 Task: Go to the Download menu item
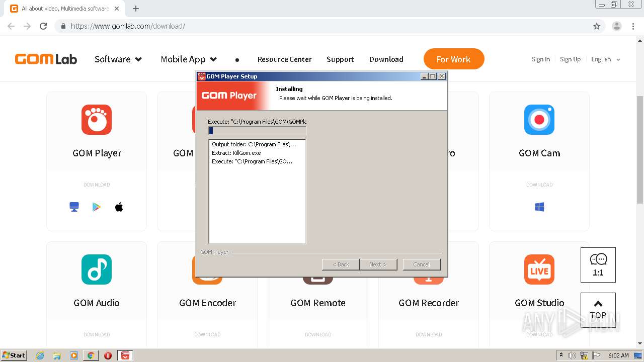(386, 59)
